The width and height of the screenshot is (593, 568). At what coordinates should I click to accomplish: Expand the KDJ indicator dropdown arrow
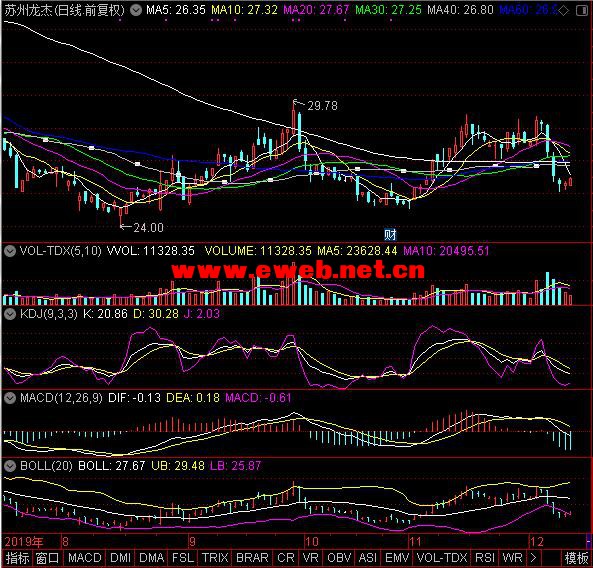pos(10,313)
